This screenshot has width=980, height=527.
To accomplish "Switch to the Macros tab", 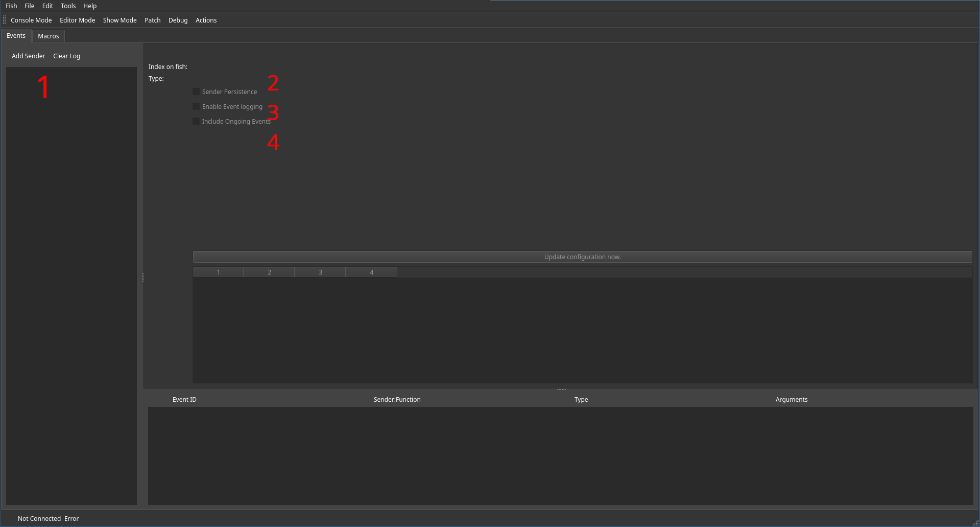I will pos(48,36).
